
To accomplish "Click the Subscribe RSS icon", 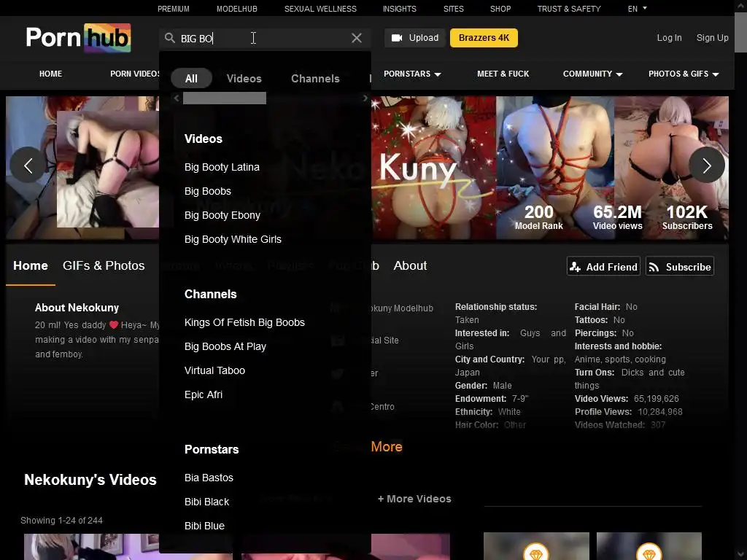I will tap(654, 267).
